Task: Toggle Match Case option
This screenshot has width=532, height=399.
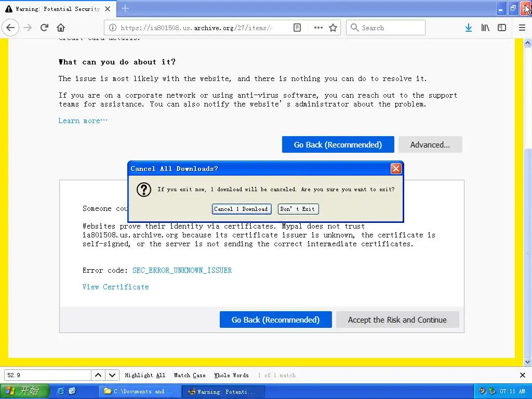Action: pyautogui.click(x=190, y=375)
